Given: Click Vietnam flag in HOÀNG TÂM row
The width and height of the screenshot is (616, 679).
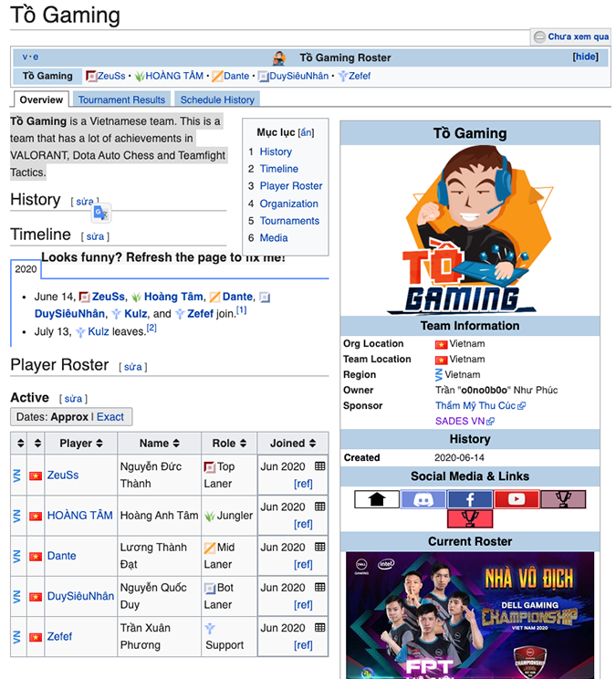Looking at the screenshot, I should coord(36,517).
